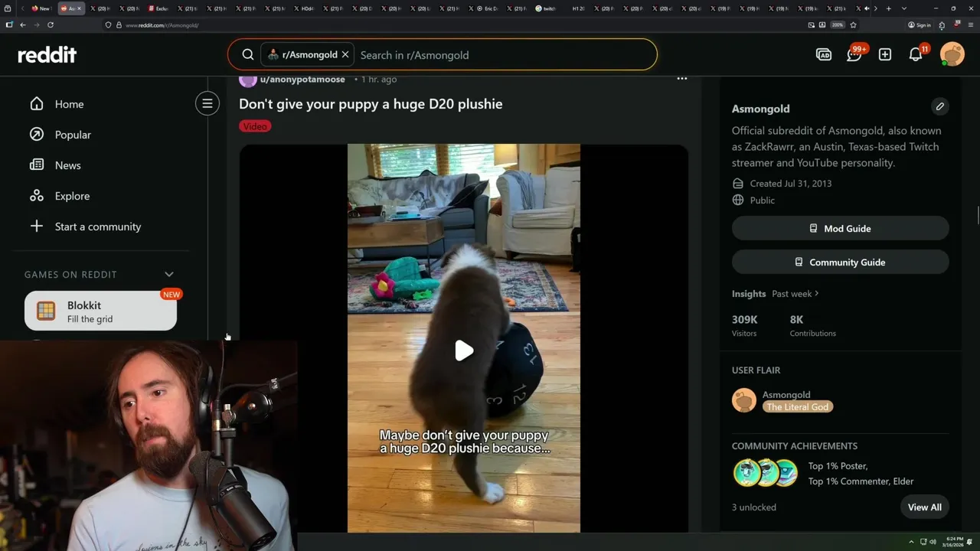980x551 pixels.
Task: Click the 200% zoom indicator
Action: pyautogui.click(x=838, y=24)
